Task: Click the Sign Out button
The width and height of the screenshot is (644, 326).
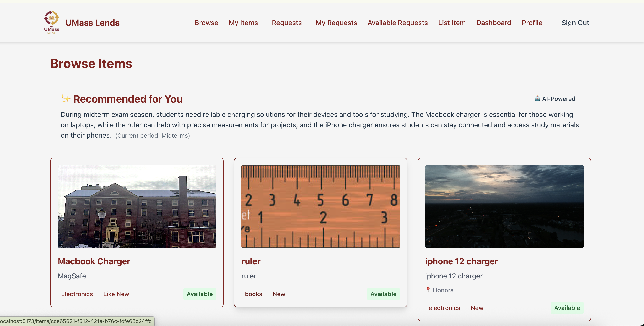Action: click(x=575, y=23)
